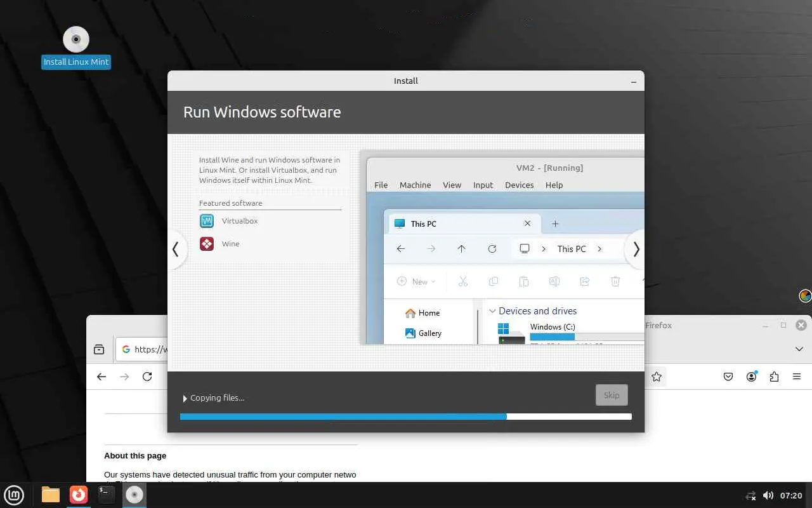This screenshot has width=812, height=508.
Task: Open the Install Linux Mint desktop icon
Action: click(76, 47)
